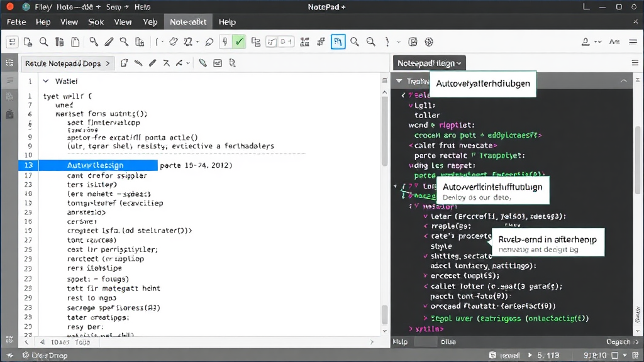Expand the 'callet lotter' tree row

tap(426, 287)
